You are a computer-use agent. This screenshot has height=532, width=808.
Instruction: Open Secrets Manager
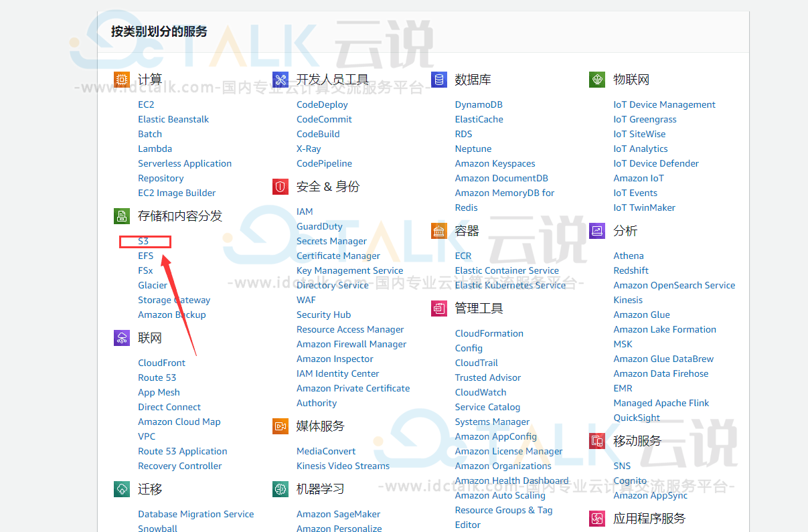(331, 241)
